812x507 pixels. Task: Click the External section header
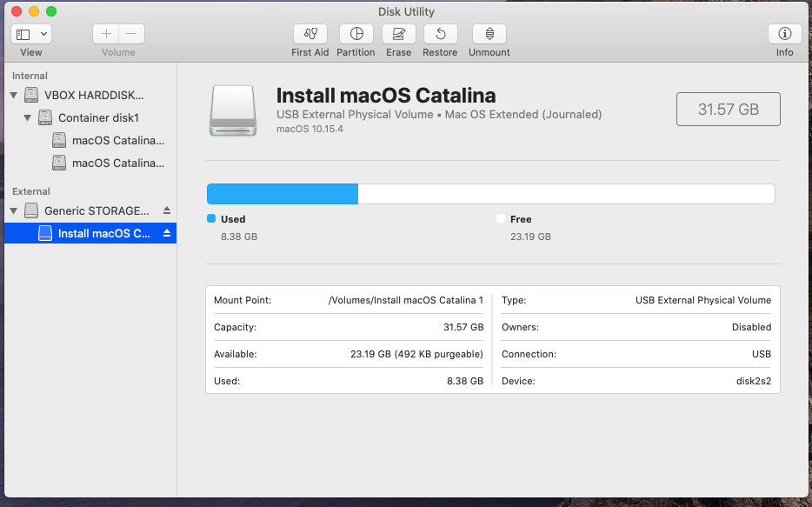31,191
